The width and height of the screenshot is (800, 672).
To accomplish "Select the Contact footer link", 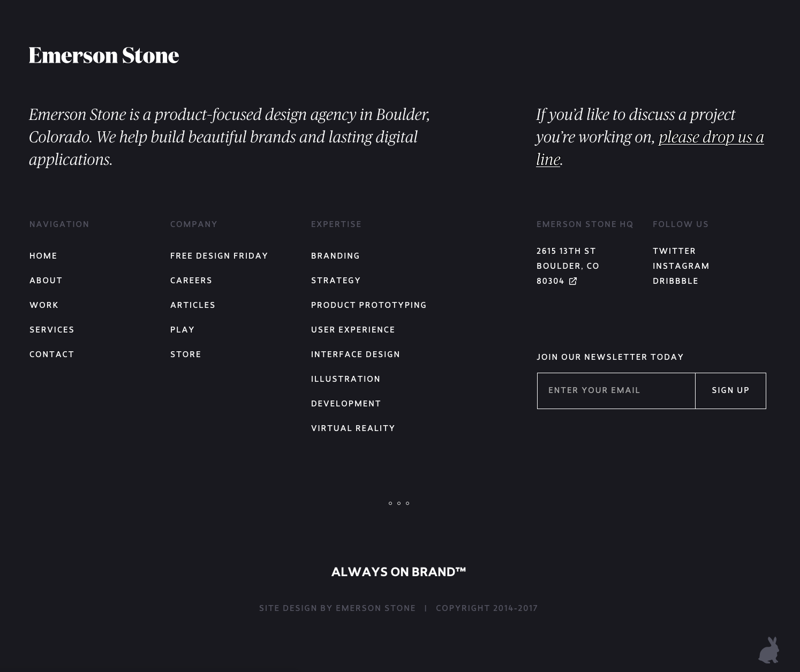I will pyautogui.click(x=52, y=354).
